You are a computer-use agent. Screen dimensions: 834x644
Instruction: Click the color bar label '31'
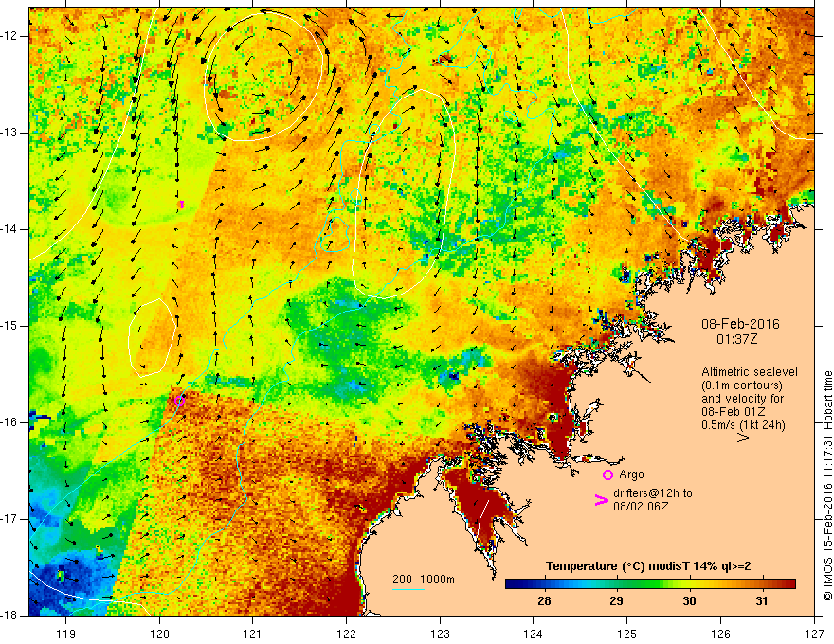[762, 601]
